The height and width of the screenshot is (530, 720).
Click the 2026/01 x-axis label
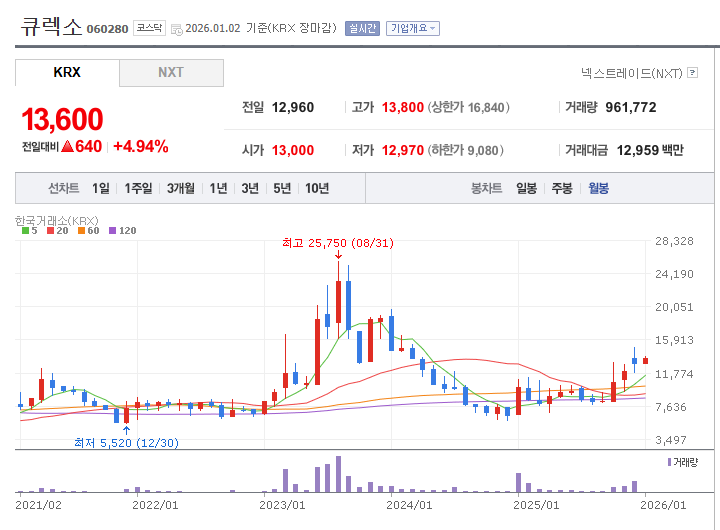point(663,505)
